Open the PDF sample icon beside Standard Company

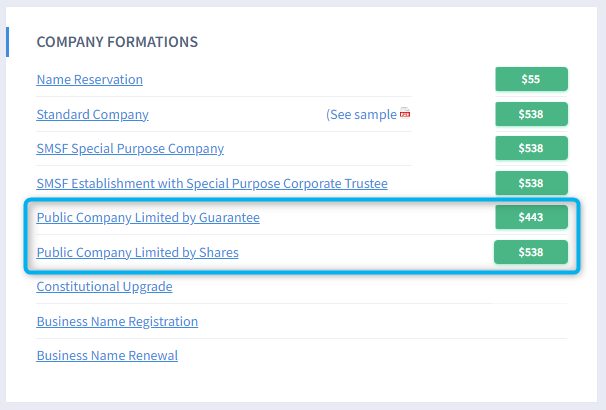tap(405, 114)
